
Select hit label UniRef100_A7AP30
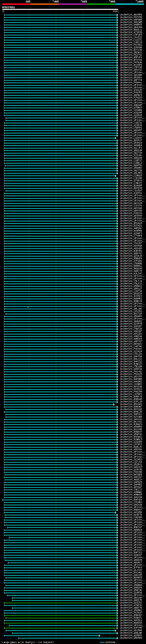pyautogui.click(x=131, y=605)
